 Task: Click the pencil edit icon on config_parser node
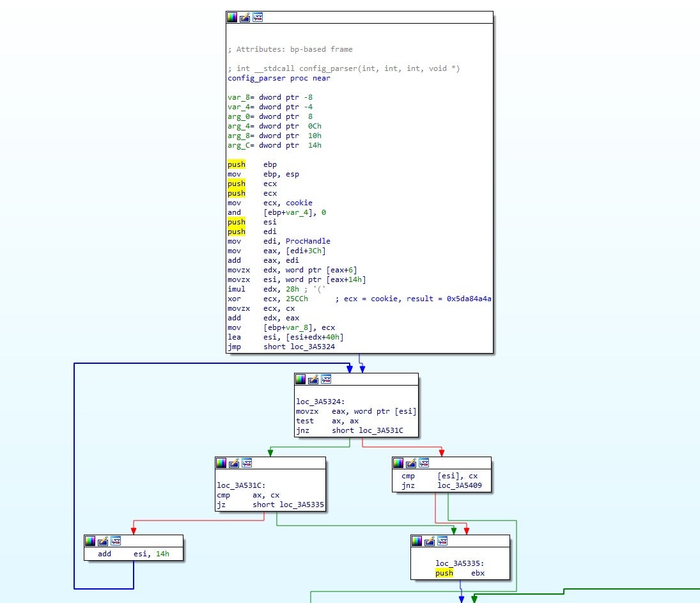(x=245, y=17)
